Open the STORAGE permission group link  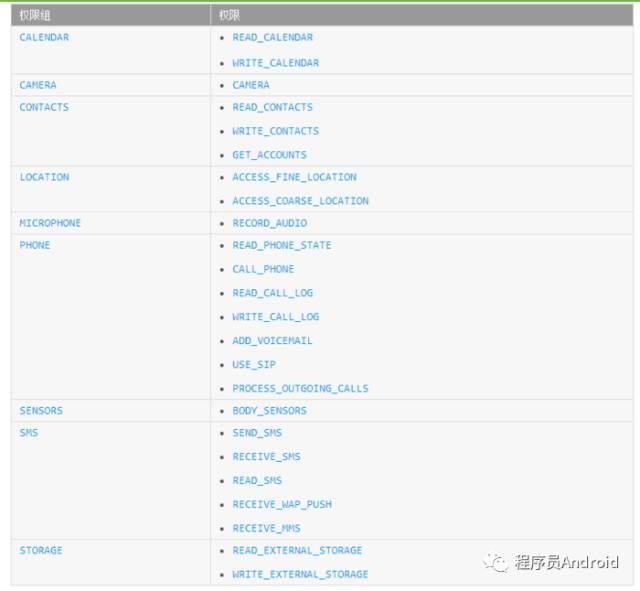point(41,550)
